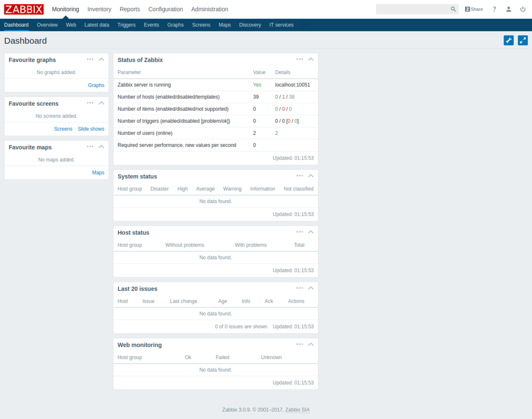Click '0 of 0 issues are shown' text

pos(241,326)
